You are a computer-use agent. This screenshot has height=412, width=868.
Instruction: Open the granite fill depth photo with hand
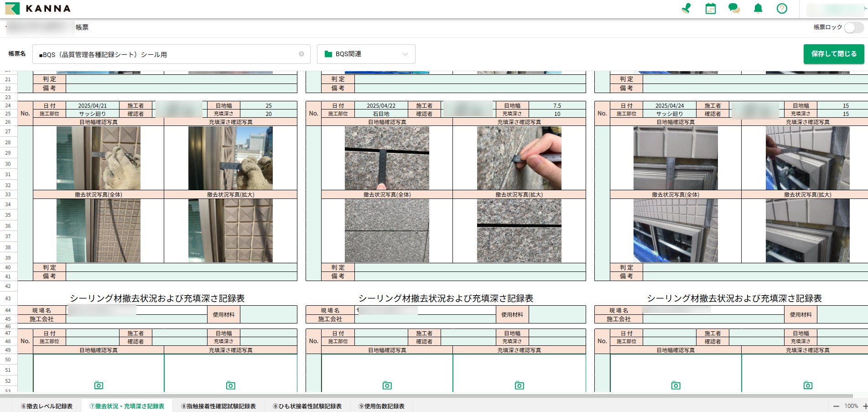(x=519, y=158)
